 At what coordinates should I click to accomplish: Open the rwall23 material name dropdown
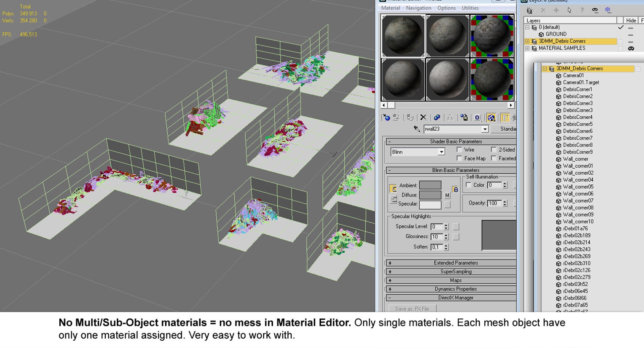(x=485, y=129)
